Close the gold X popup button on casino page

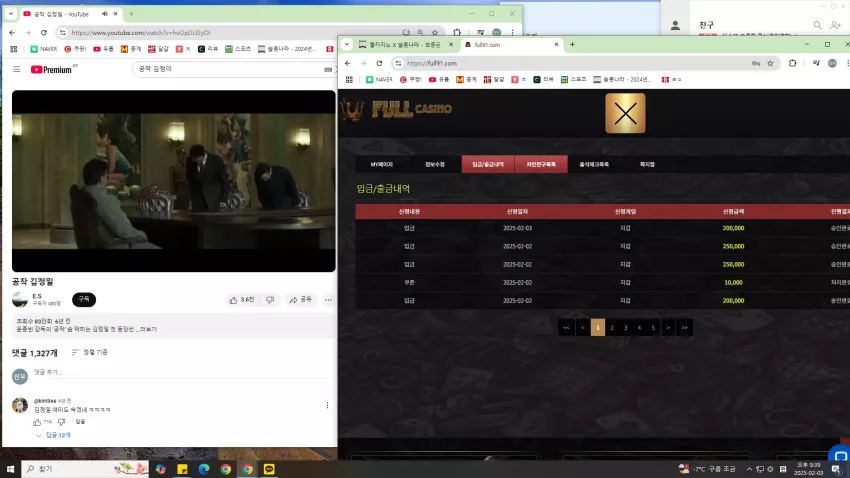tap(625, 113)
